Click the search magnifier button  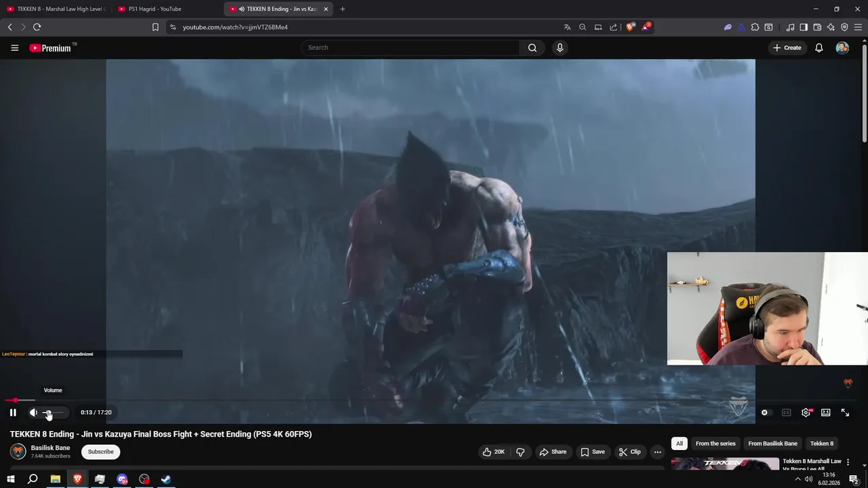(x=532, y=47)
